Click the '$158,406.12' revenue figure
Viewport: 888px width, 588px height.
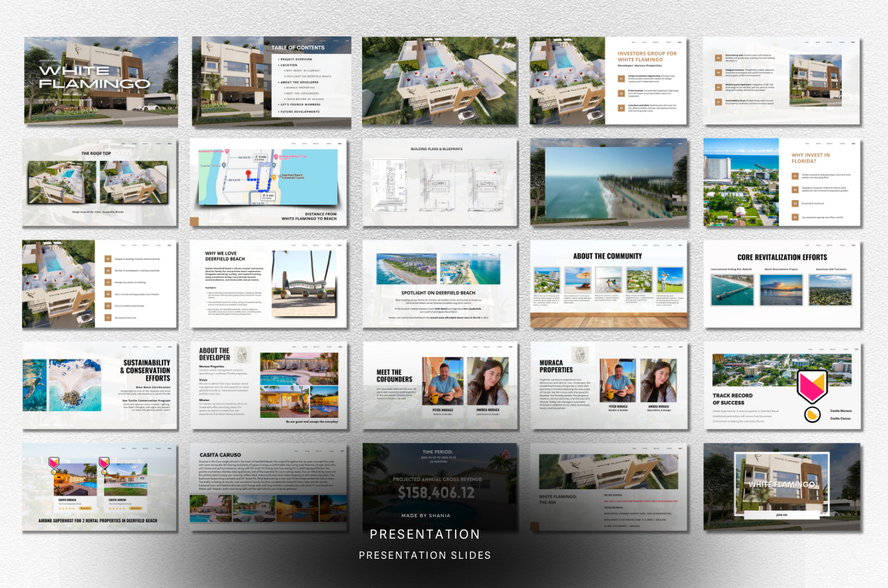pos(436,493)
